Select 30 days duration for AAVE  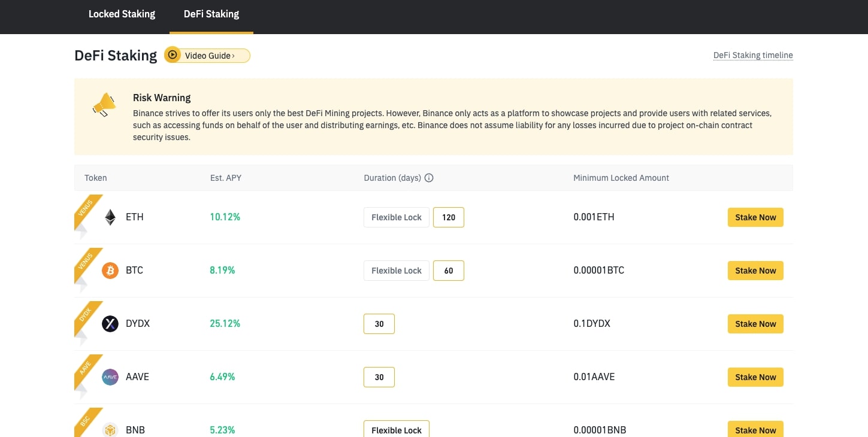(x=379, y=377)
